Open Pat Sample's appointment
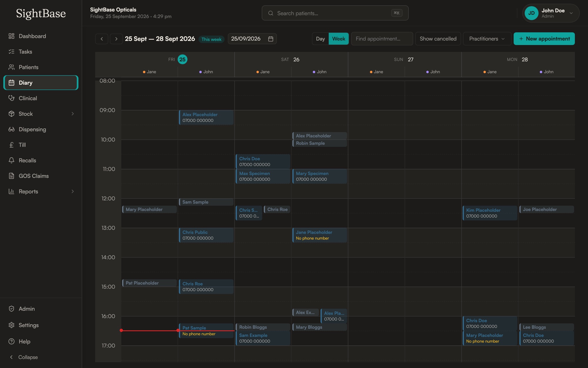The height and width of the screenshot is (368, 588). (206, 331)
